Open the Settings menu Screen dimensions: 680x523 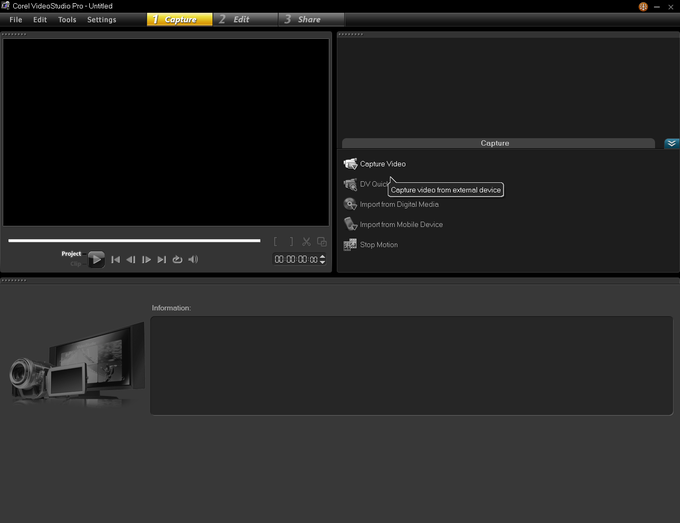click(101, 20)
